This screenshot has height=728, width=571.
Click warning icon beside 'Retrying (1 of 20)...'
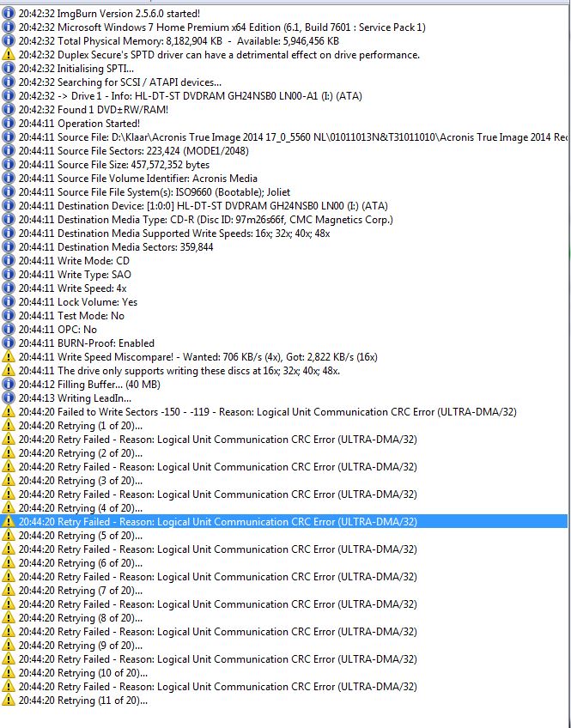(9, 425)
